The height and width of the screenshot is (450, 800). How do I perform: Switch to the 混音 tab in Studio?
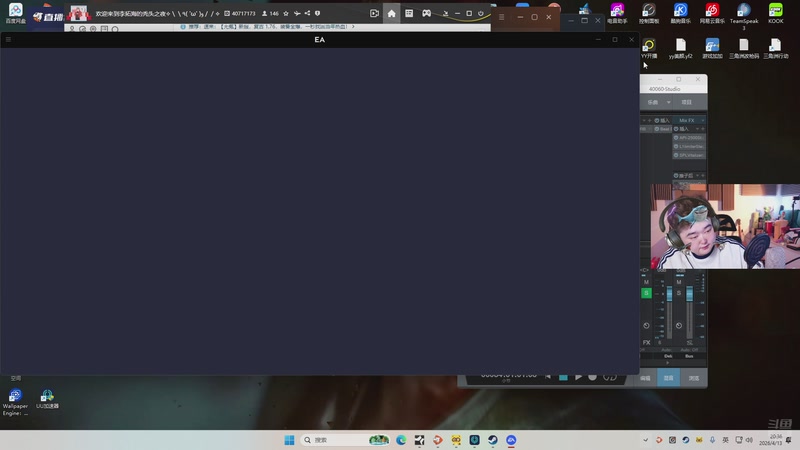click(x=668, y=378)
